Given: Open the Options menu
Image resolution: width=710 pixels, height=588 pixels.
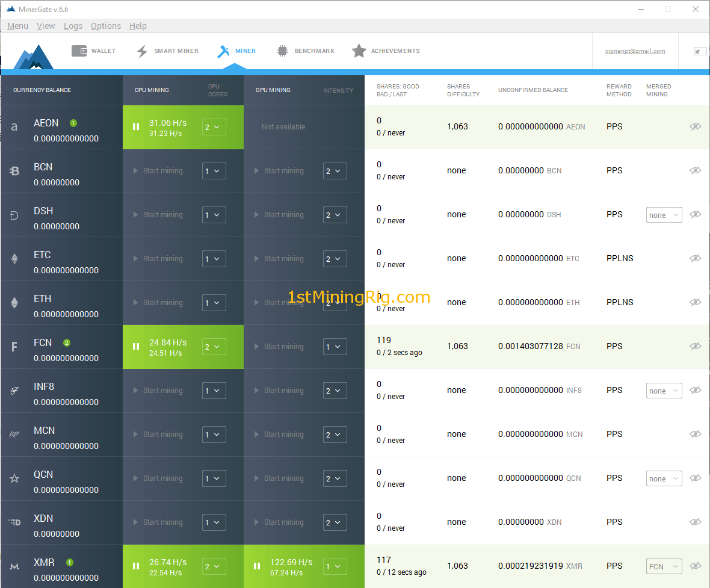Looking at the screenshot, I should pos(106,26).
